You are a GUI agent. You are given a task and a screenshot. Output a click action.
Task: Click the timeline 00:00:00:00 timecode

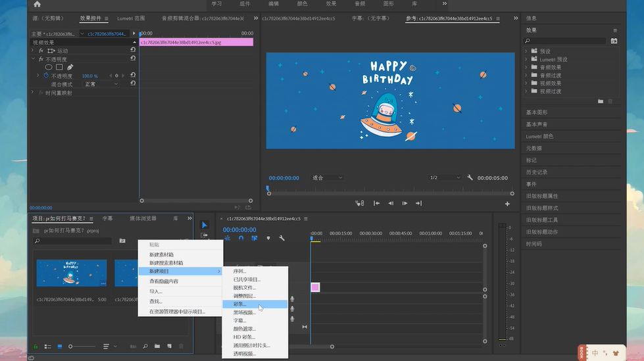tap(239, 229)
